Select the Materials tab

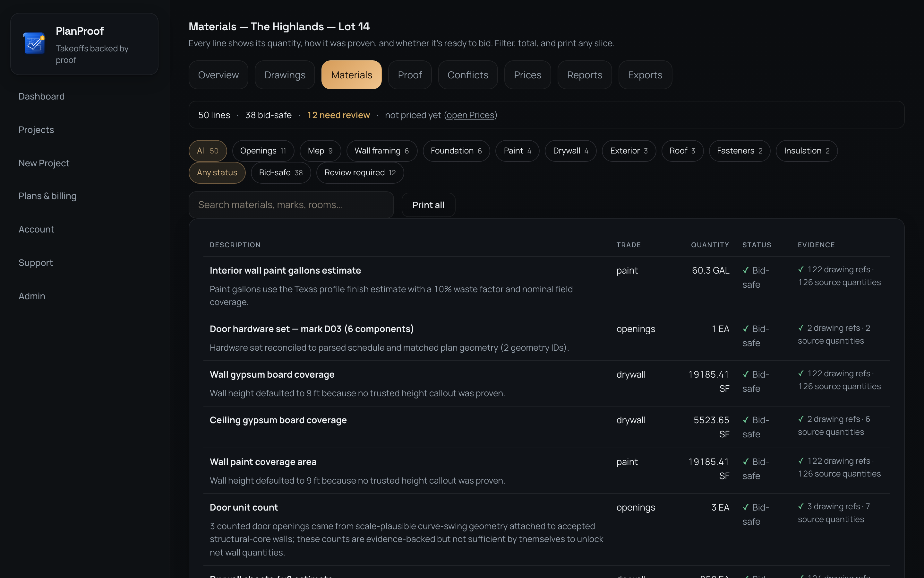point(351,75)
